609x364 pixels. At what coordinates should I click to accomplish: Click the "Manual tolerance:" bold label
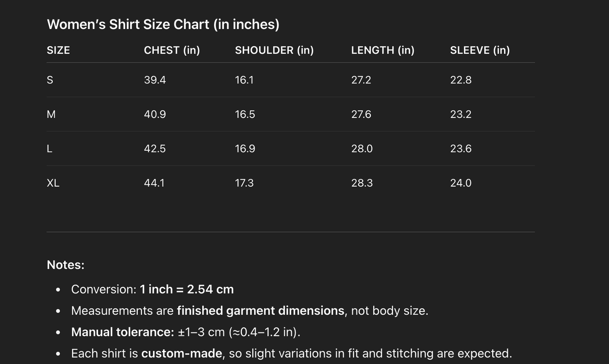click(x=122, y=332)
